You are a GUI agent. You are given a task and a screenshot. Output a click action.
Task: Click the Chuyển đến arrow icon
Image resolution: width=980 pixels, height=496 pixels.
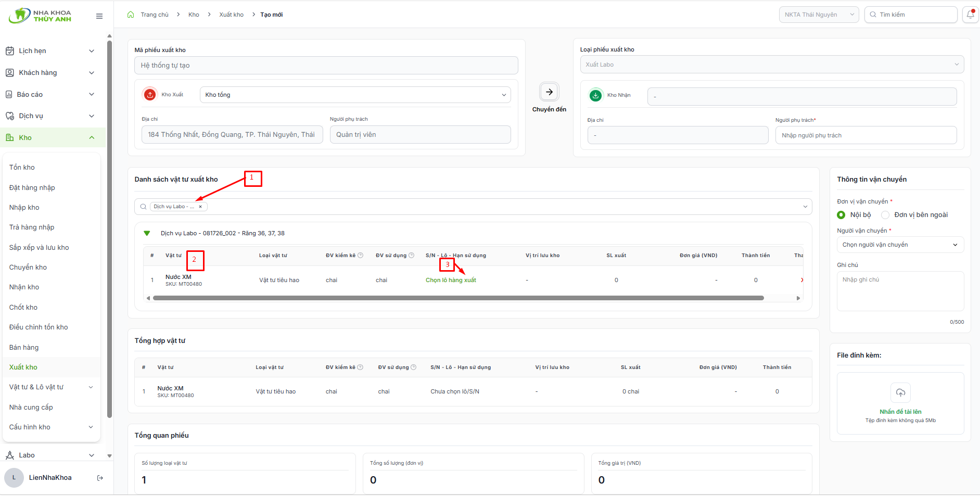pos(549,92)
